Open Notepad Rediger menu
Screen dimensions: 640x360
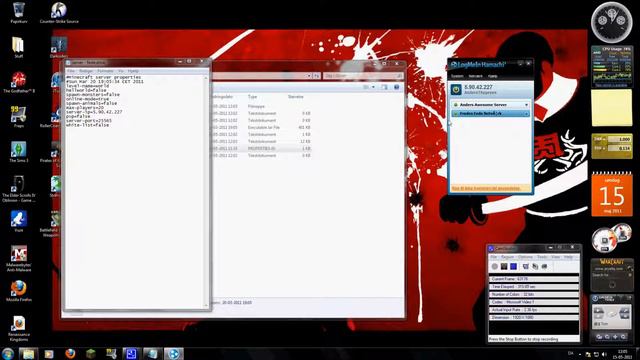click(x=86, y=71)
